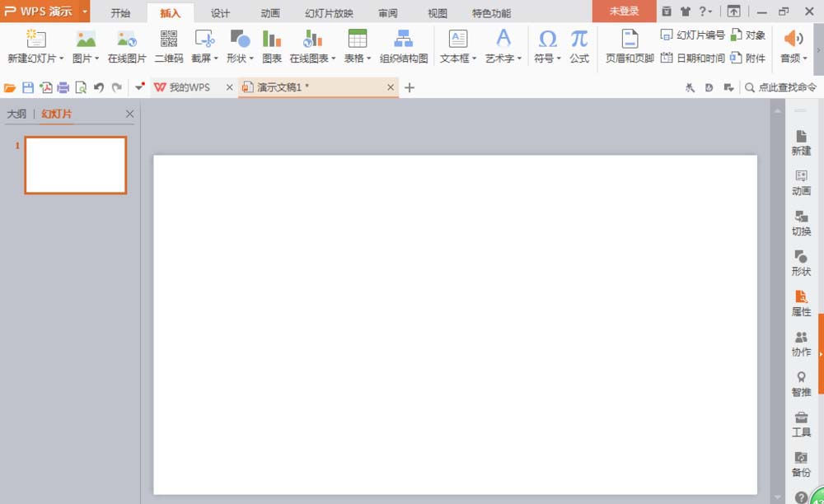
Task: Expand the 艺术字 dropdown arrow
Action: coord(519,58)
